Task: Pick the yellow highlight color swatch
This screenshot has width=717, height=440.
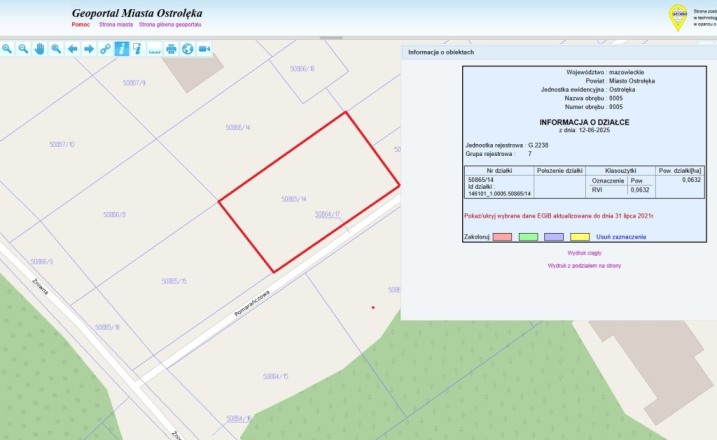Action: 579,237
